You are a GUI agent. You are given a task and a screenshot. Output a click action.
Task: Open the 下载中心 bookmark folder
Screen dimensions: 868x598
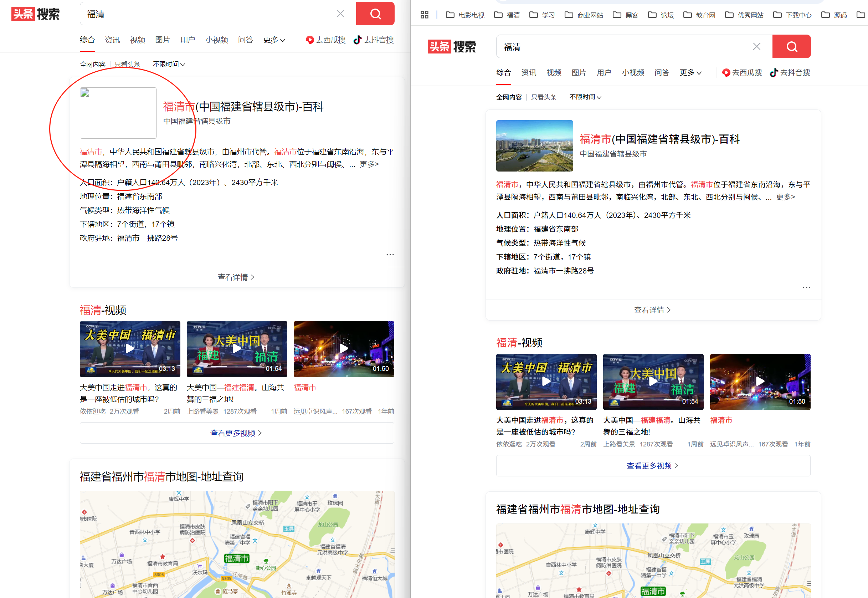[792, 15]
